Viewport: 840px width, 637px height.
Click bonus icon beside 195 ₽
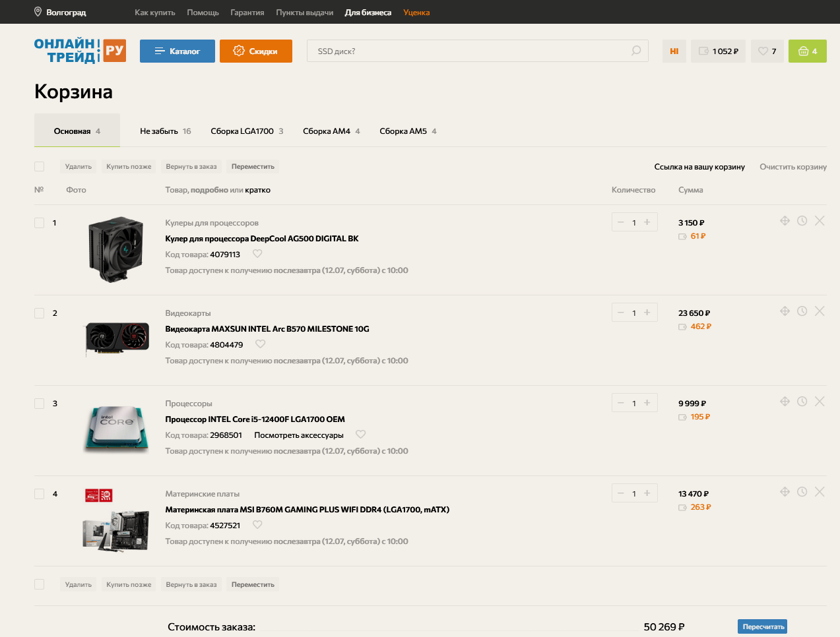[682, 417]
